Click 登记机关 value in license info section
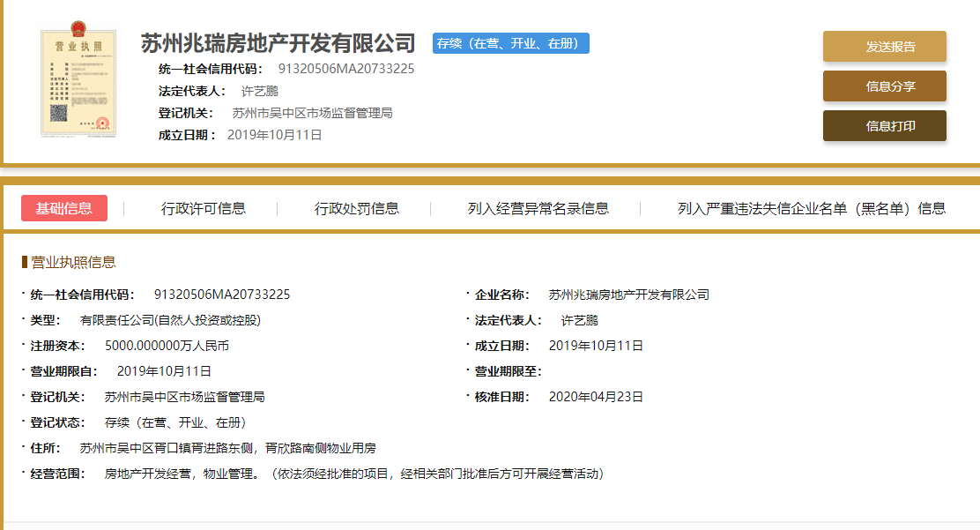The height and width of the screenshot is (530, 980). click(184, 398)
